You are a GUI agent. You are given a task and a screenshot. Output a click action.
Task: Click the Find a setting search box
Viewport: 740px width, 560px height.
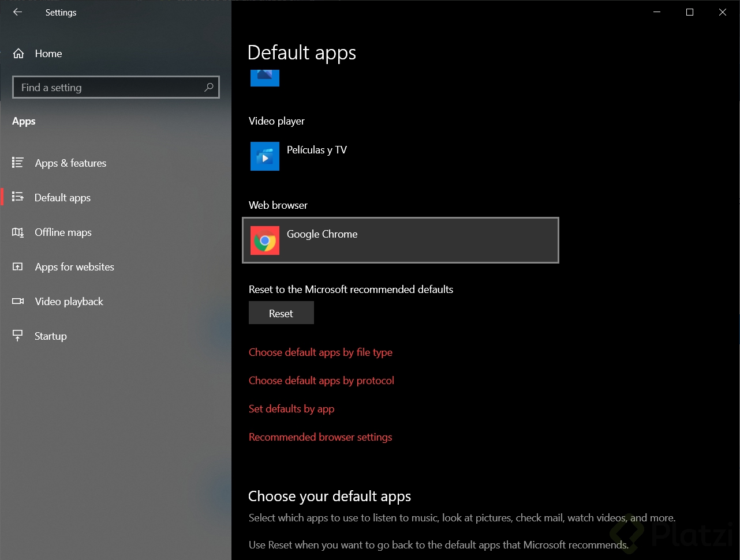(115, 87)
